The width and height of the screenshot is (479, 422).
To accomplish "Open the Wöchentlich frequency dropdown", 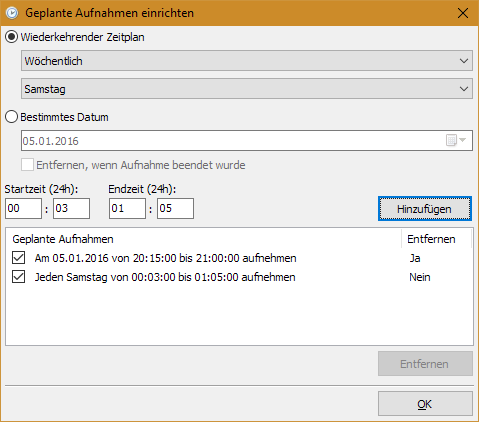I will (247, 61).
